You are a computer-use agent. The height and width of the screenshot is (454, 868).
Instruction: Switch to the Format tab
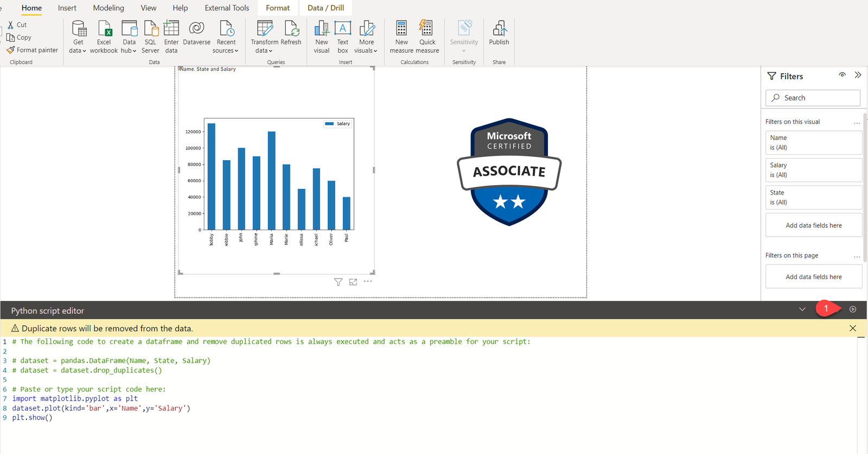coord(278,8)
